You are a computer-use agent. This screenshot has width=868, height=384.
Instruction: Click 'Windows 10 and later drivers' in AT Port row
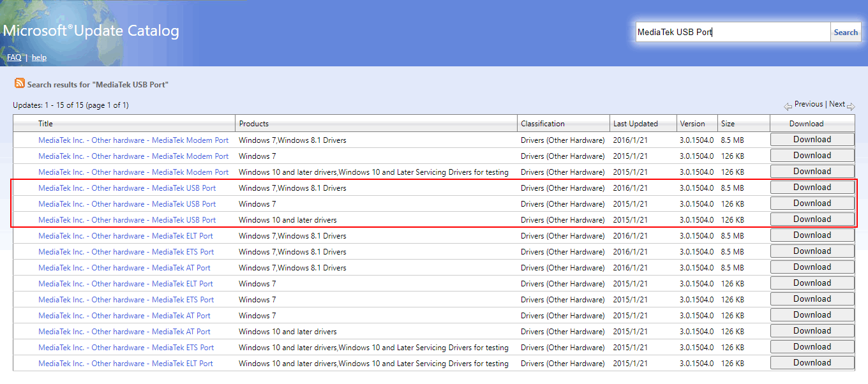pyautogui.click(x=288, y=332)
